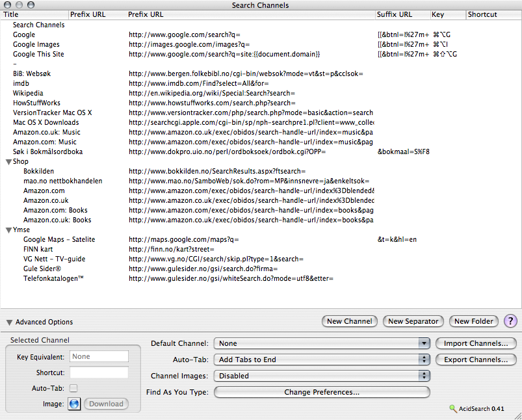
Task: Toggle the Auto-Tab checkbox in Selected Channel
Action: click(73, 388)
